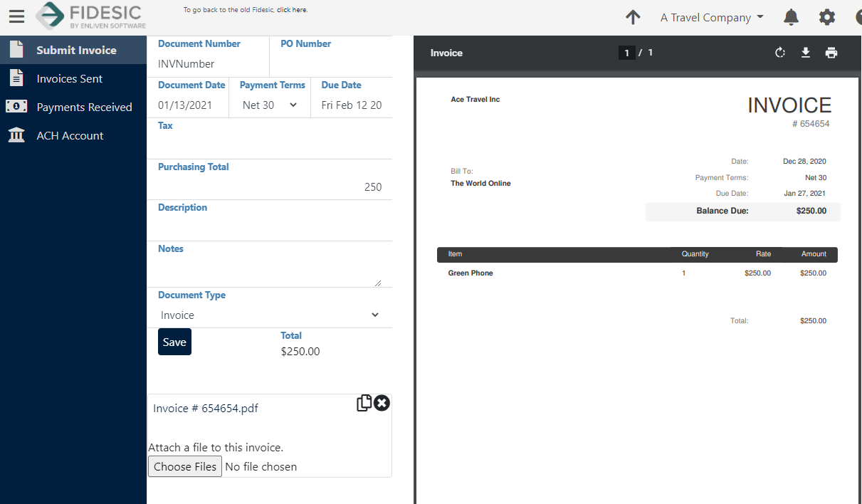Click the 'Dec 28, 2020' date in PDF

pyautogui.click(x=804, y=162)
